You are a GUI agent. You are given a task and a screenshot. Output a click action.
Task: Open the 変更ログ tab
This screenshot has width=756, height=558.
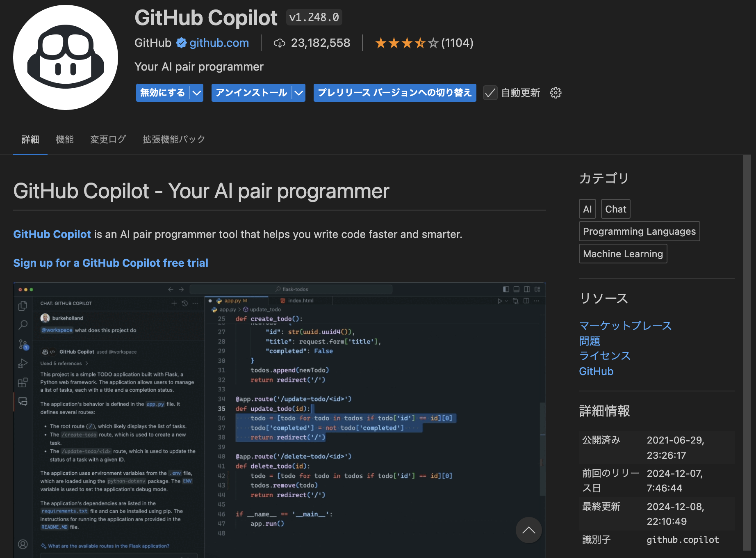click(108, 139)
